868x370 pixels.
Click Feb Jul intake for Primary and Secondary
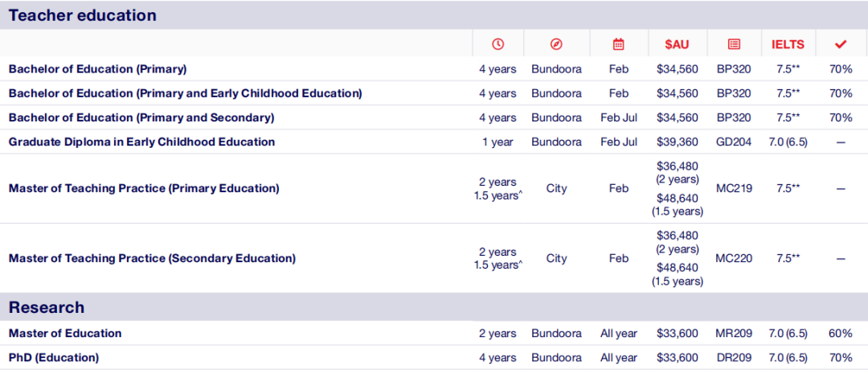click(x=618, y=117)
